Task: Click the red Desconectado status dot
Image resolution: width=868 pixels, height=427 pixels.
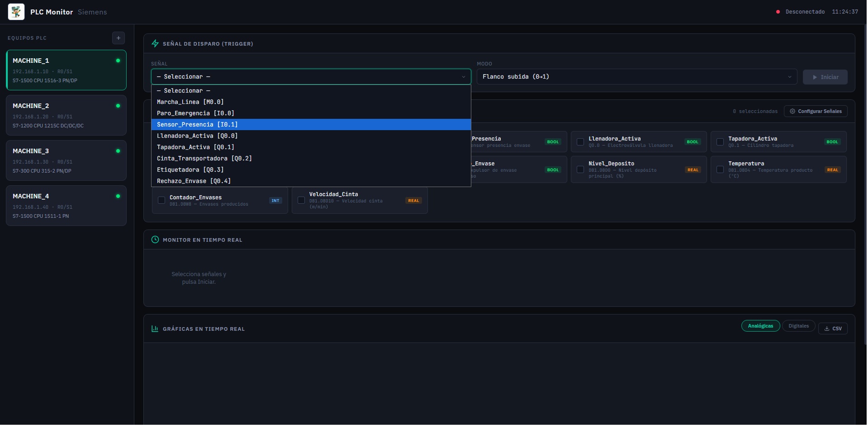Action: 778,12
